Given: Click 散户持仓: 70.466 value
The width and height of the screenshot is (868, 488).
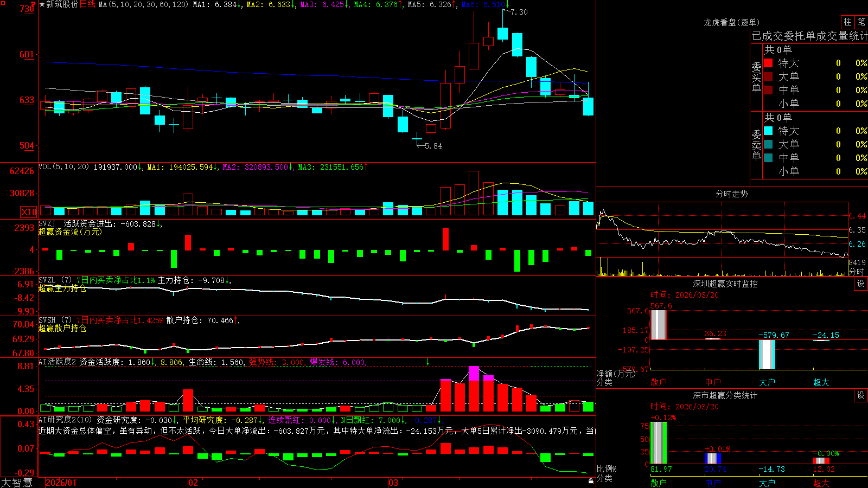Looking at the screenshot, I should point(202,320).
